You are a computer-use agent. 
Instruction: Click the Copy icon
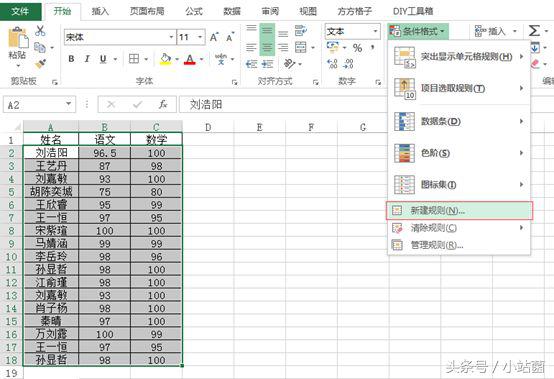40,47
